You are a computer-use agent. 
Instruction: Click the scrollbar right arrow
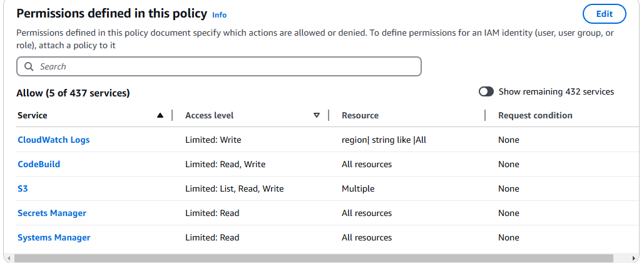(x=634, y=258)
